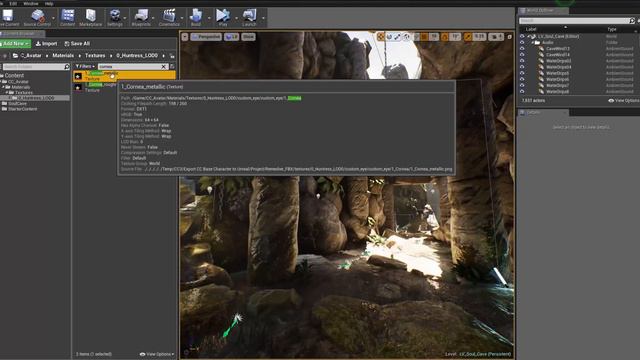Maximize the viewport with the corner icon
This screenshot has width=640, height=360.
pos(509,37)
